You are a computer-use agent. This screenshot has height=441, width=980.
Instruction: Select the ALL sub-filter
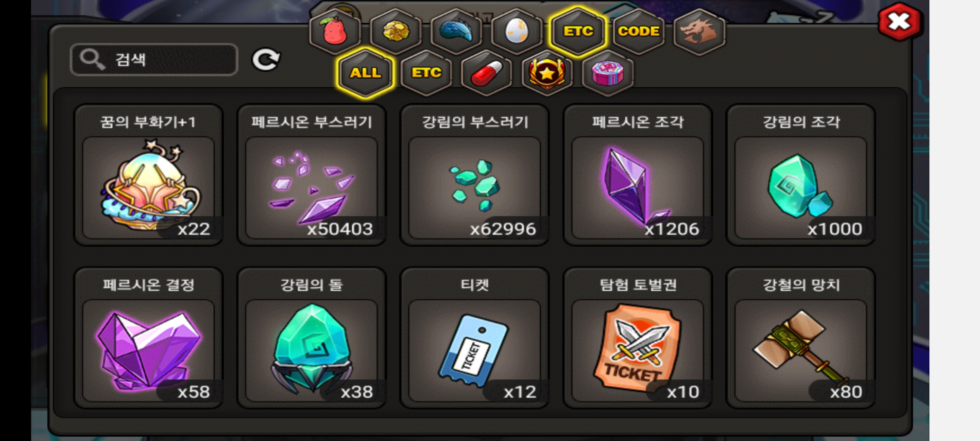click(365, 73)
